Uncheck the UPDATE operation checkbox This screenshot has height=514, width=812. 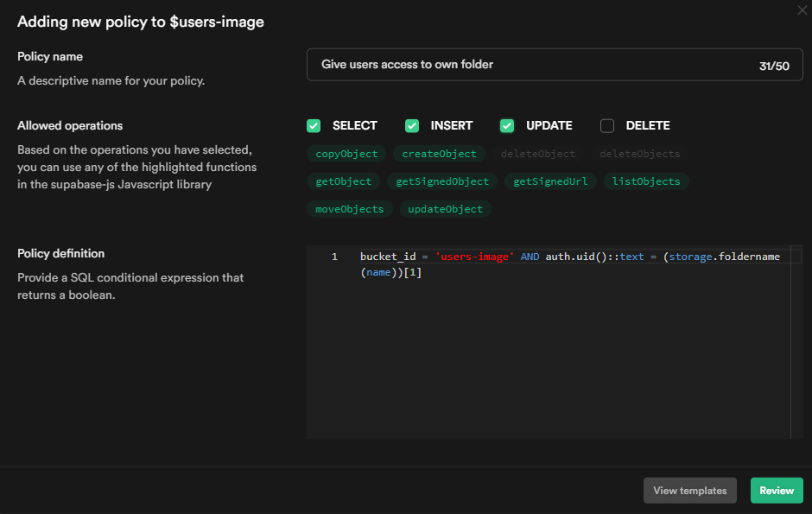tap(507, 126)
